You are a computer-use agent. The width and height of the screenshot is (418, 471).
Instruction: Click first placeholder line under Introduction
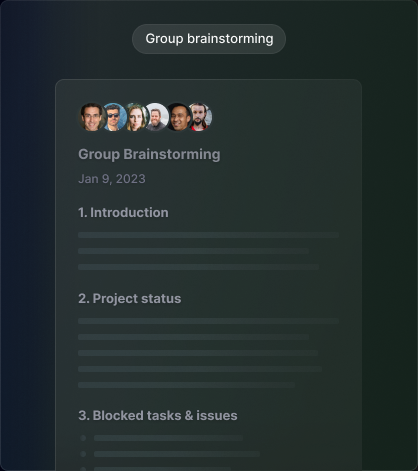click(x=208, y=235)
